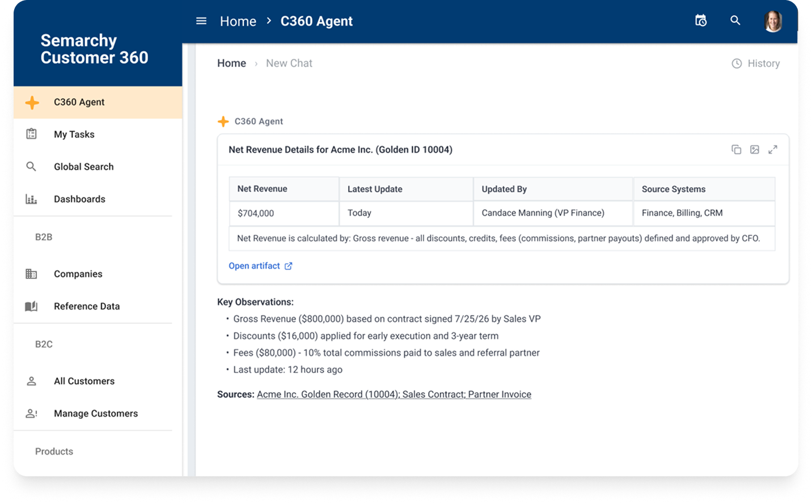The width and height of the screenshot is (812, 504).
Task: Click Home in the chat breadcrumb
Action: (231, 63)
